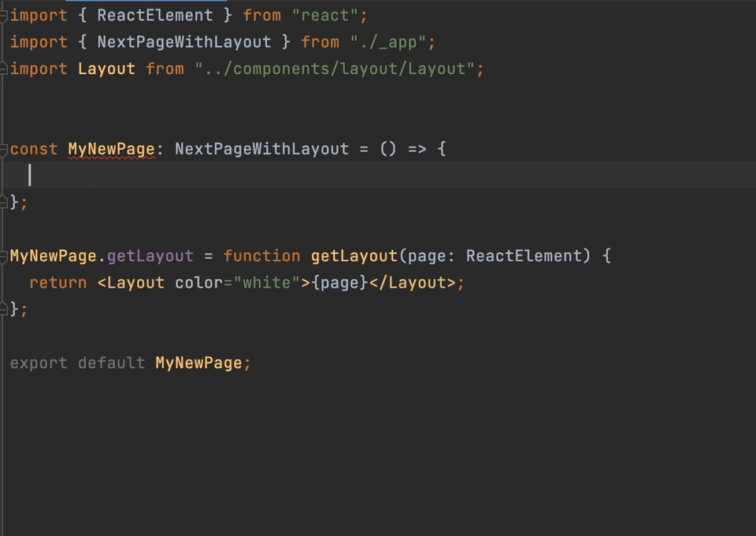Click the "./_app" import path string

[388, 43]
